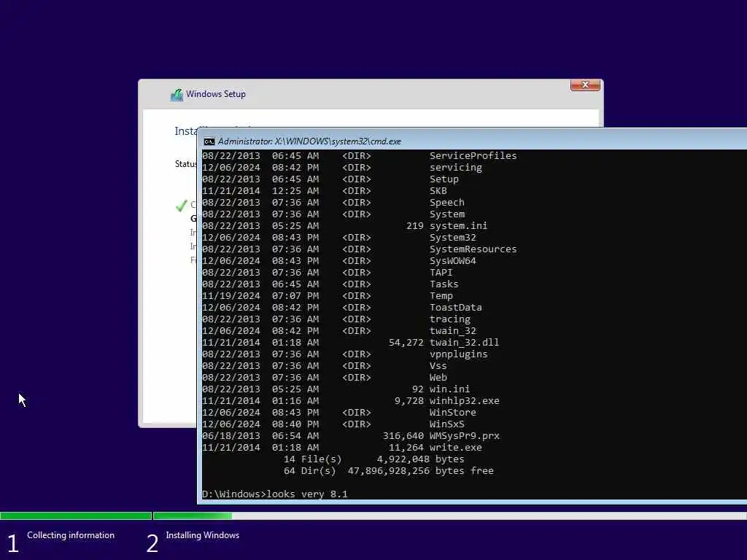The image size is (747, 560).
Task: Select the Tasks directory entry
Action: [x=330, y=284]
